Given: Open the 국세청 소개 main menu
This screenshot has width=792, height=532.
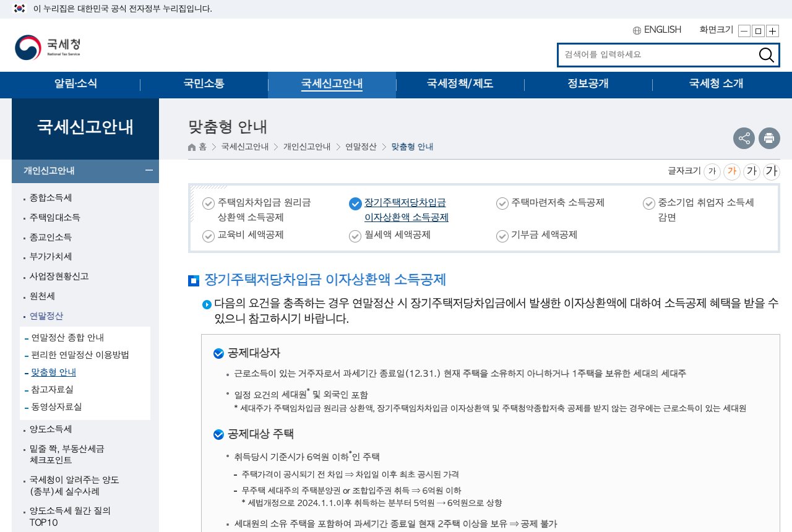Looking at the screenshot, I should (717, 84).
